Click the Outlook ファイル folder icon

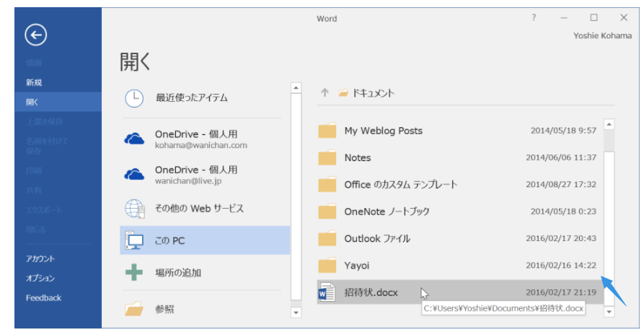point(327,238)
